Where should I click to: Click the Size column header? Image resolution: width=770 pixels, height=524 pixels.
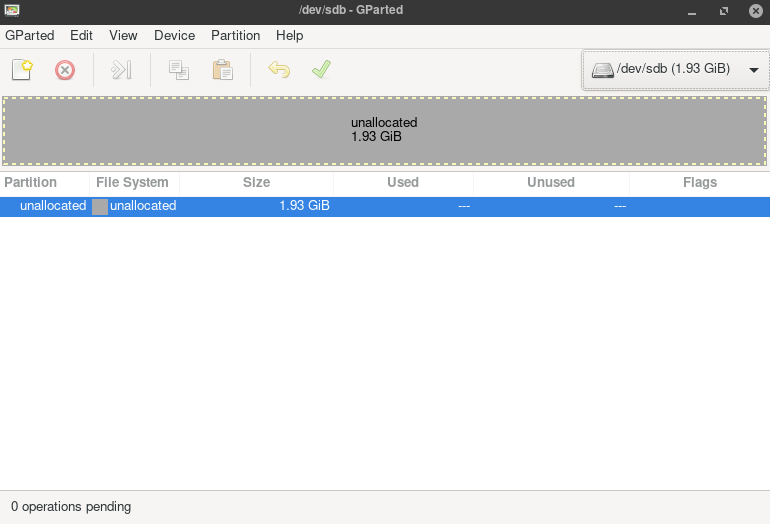click(x=256, y=183)
